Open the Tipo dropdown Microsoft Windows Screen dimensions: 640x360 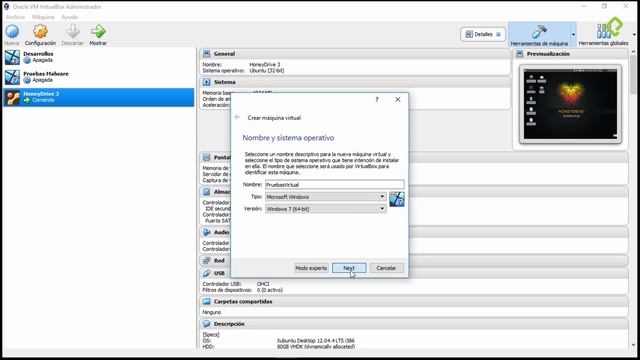(x=326, y=197)
